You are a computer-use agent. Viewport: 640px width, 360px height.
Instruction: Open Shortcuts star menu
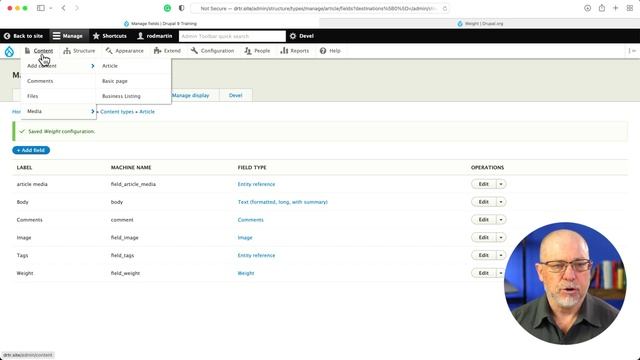(109, 36)
